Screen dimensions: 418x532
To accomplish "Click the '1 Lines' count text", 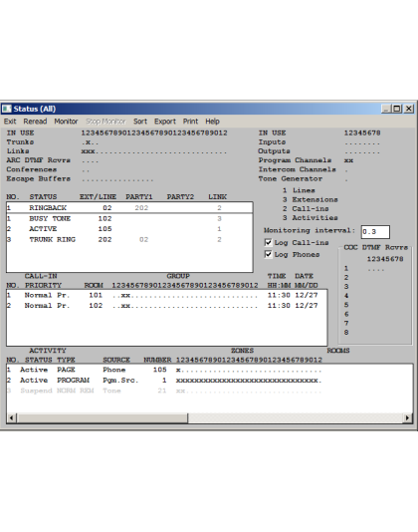I will (299, 190).
